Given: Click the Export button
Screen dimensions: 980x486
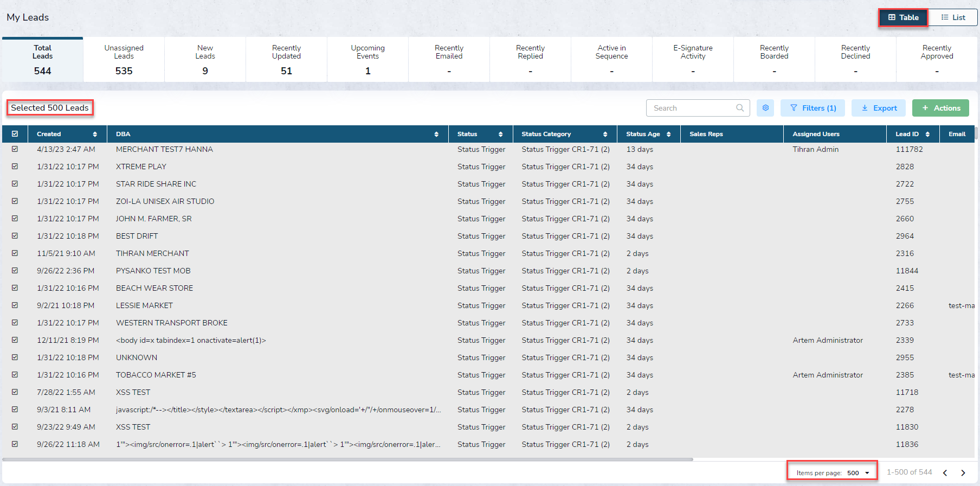Looking at the screenshot, I should tap(879, 108).
